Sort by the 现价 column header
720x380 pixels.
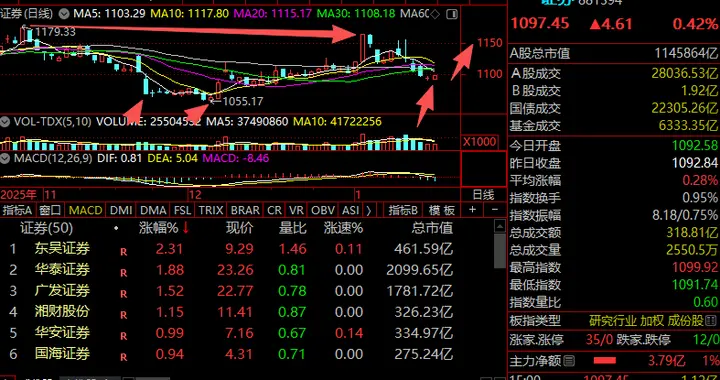pyautogui.click(x=239, y=228)
